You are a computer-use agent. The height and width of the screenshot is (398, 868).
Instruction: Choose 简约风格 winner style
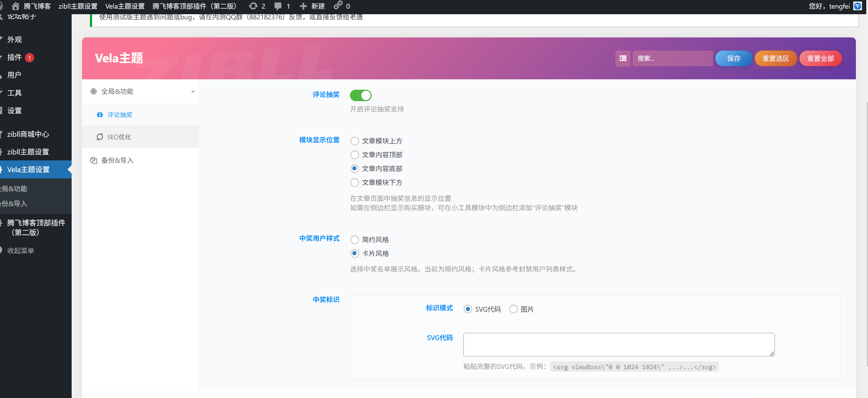click(x=354, y=239)
